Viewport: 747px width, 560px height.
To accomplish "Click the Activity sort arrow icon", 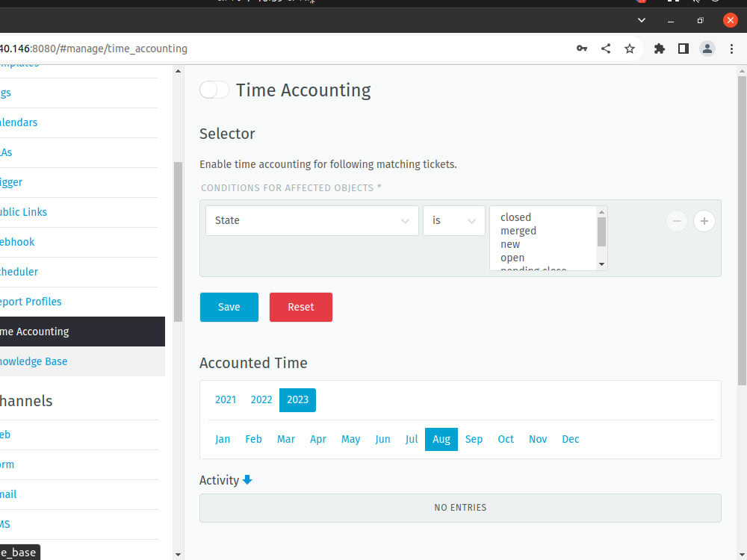I will coord(247,480).
